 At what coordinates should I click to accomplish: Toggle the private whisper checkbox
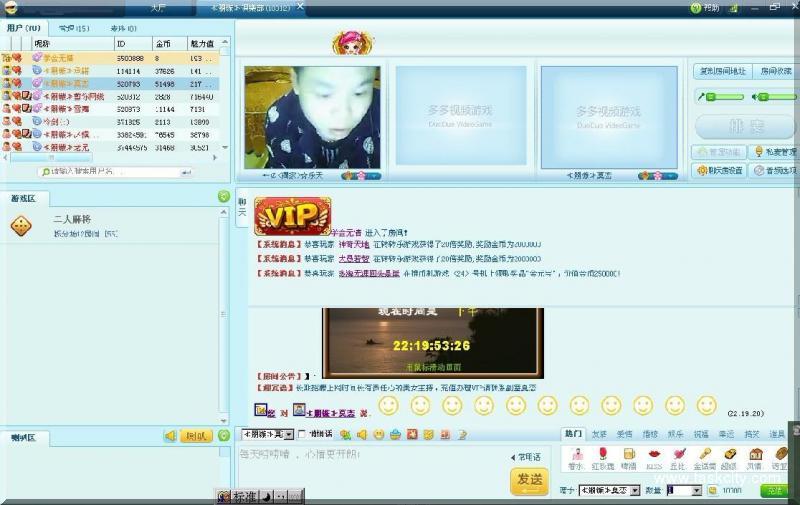click(303, 435)
